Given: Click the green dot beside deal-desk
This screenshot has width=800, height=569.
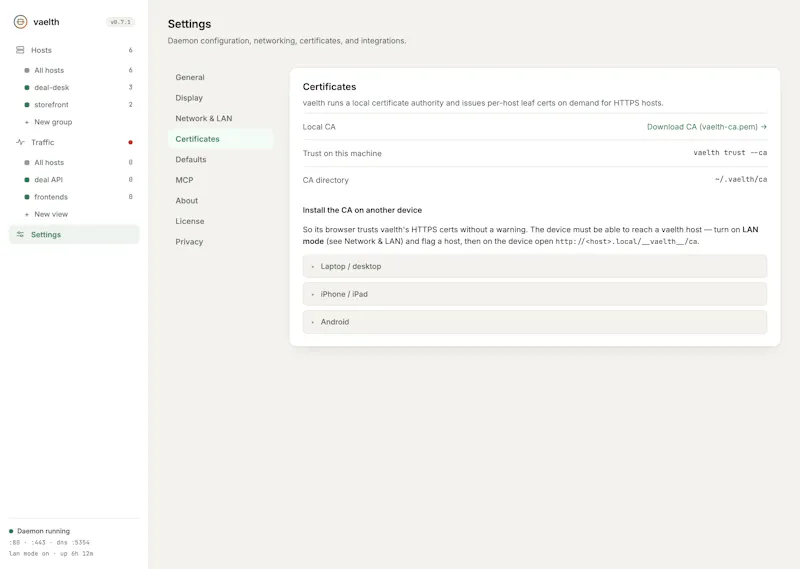Looking at the screenshot, I should click(x=27, y=87).
